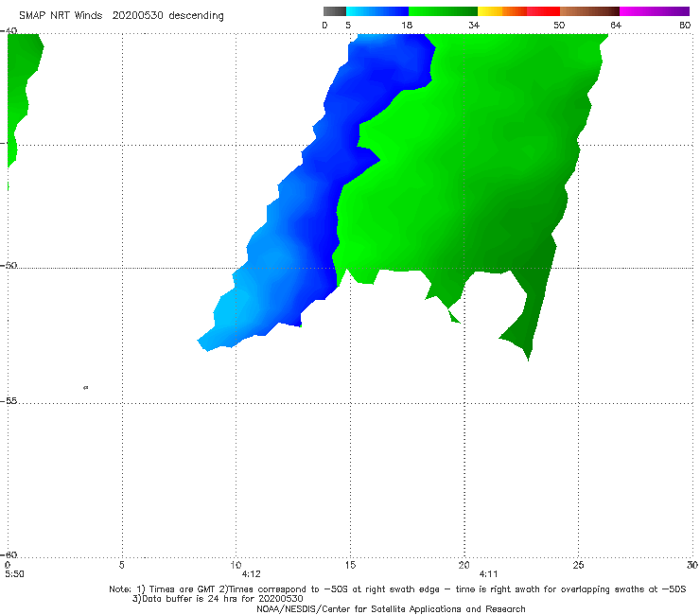
Task: Click the swath time "4:12"
Action: pyautogui.click(x=251, y=574)
